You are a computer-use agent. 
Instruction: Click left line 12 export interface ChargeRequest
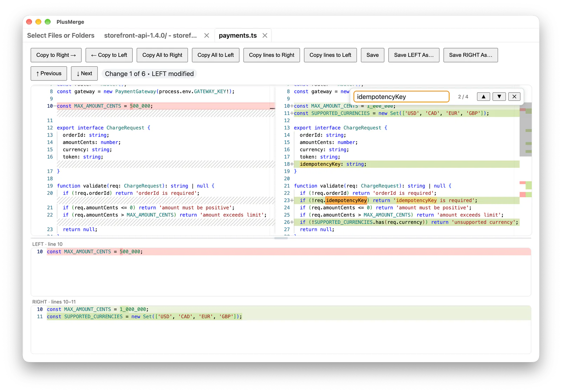(104, 128)
